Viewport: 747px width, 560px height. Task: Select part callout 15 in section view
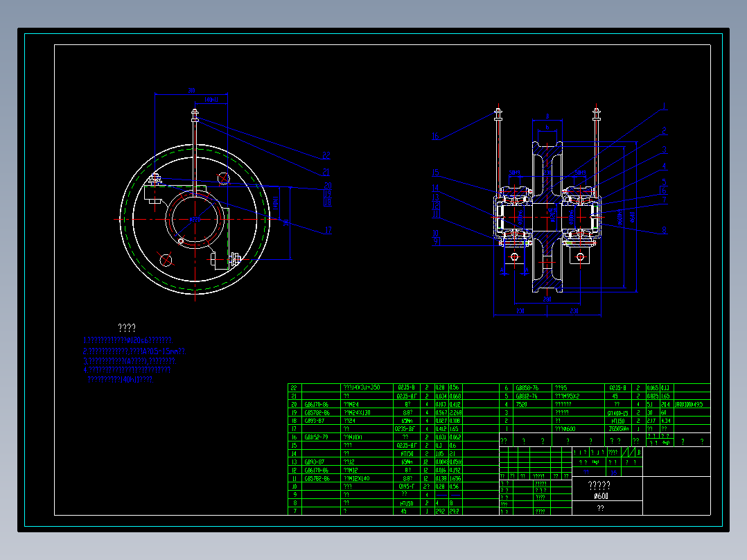coord(435,173)
